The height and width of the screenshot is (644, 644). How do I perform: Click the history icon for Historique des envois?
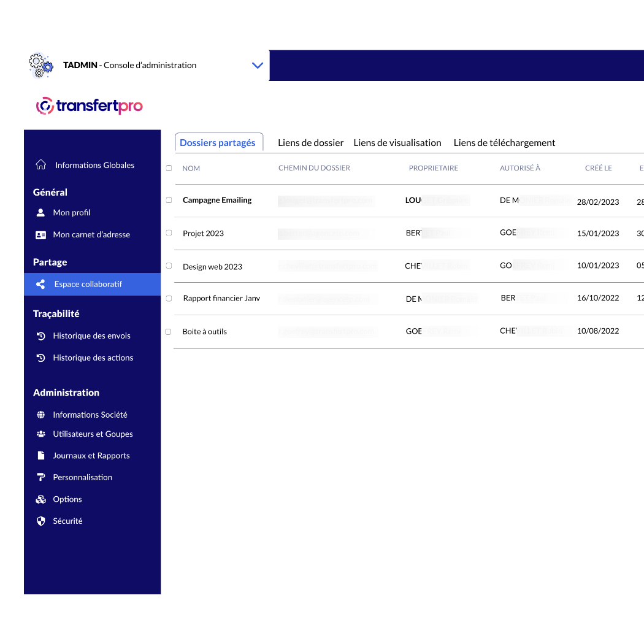point(40,335)
